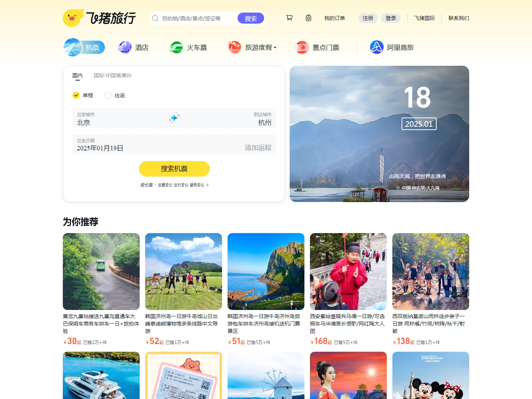Open the windmill thumbnail
532x399 pixels.
(266, 375)
